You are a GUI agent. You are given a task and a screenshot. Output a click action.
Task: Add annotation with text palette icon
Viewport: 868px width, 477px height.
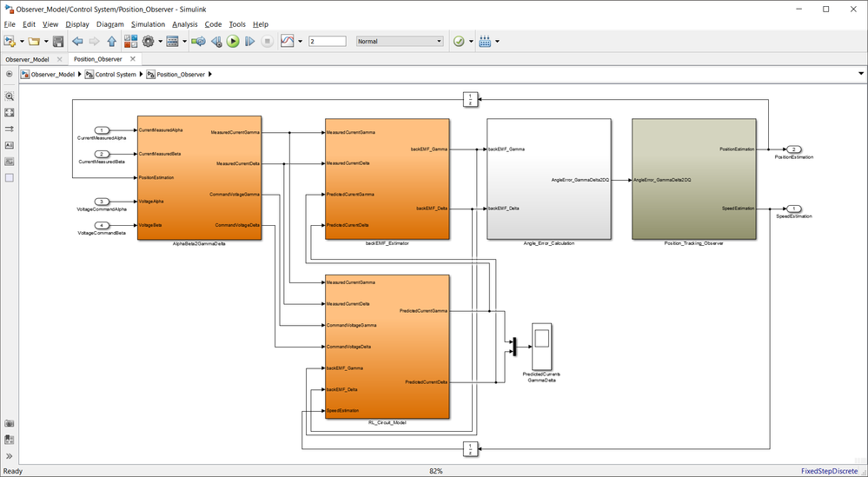point(10,145)
